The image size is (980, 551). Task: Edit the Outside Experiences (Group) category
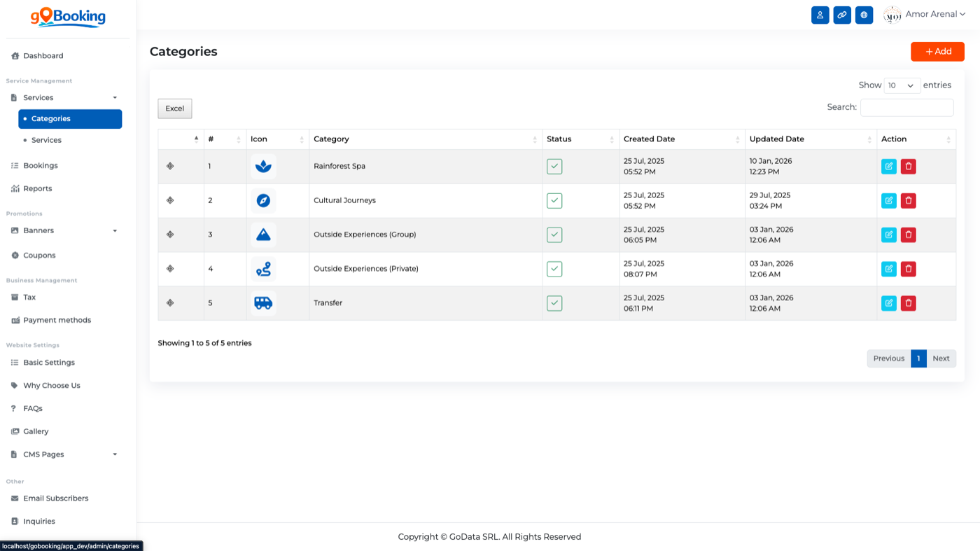tap(889, 235)
